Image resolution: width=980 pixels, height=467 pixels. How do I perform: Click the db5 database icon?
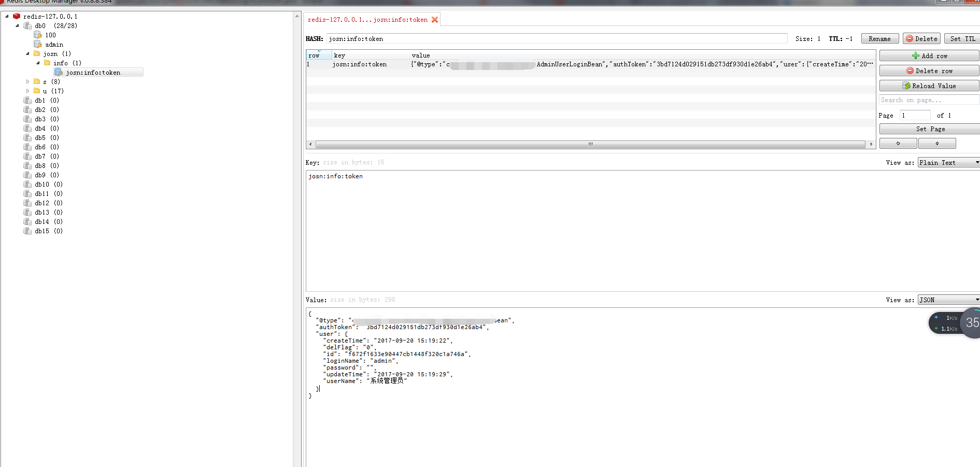click(x=27, y=137)
